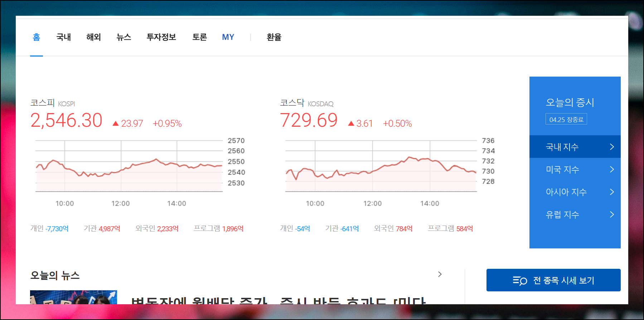644x320 pixels.
Task: Open the news article thumbnail image
Action: click(73, 297)
